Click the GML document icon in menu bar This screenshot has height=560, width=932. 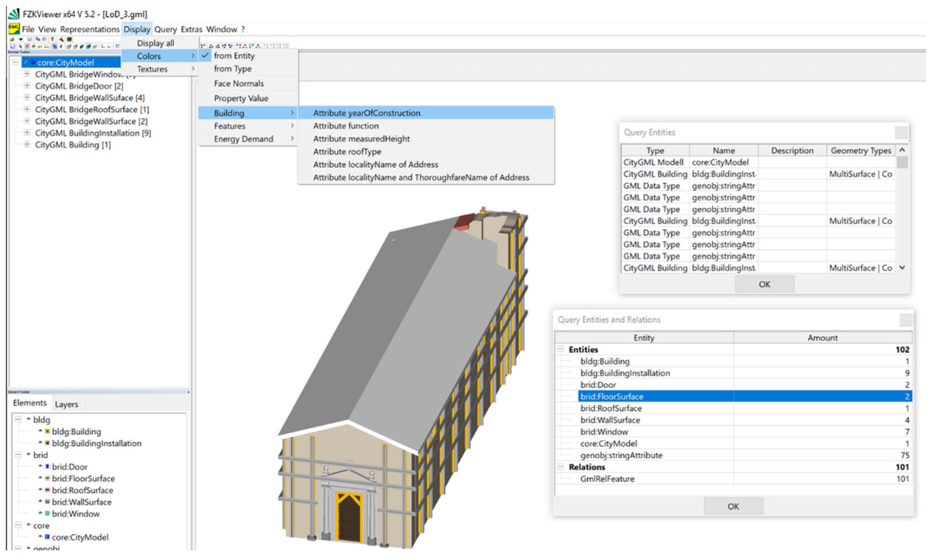coord(14,29)
